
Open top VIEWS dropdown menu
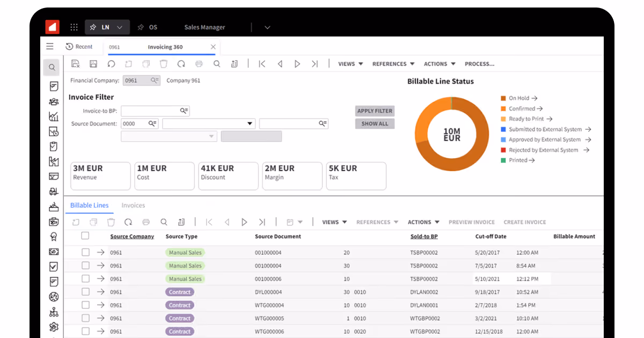[350, 64]
